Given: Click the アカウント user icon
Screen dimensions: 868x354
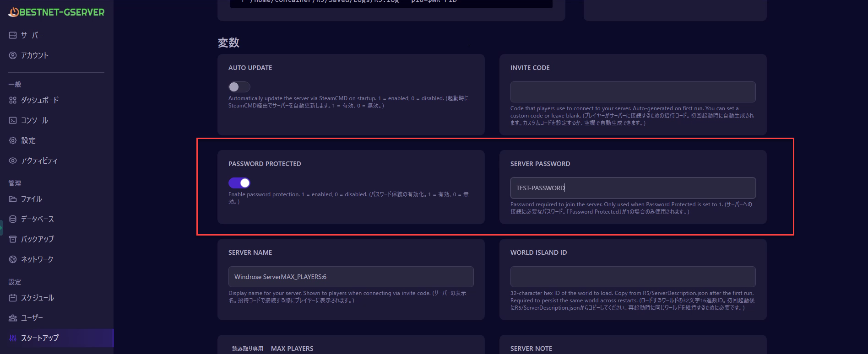Looking at the screenshot, I should click(13, 55).
